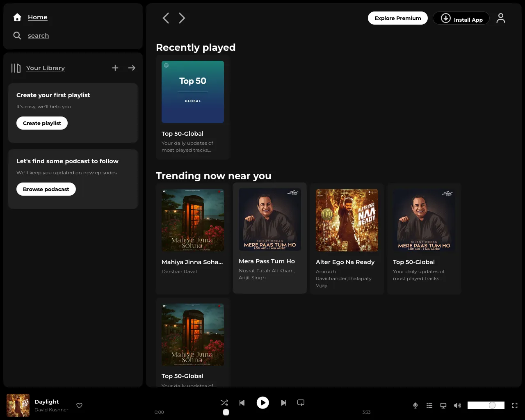525x420 pixels.
Task: Open lyrics with the microphone icon
Action: click(x=415, y=406)
